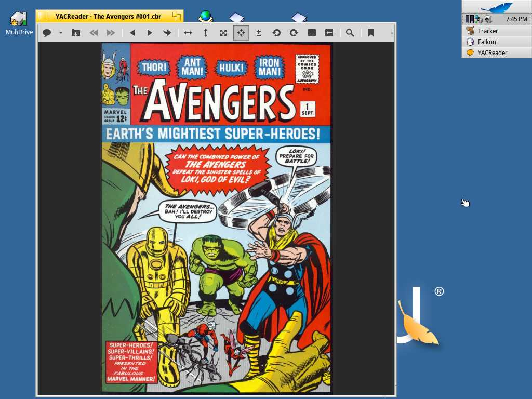The height and width of the screenshot is (399, 532).
Task: Set a bookmark with the bookmark icon
Action: (x=371, y=33)
